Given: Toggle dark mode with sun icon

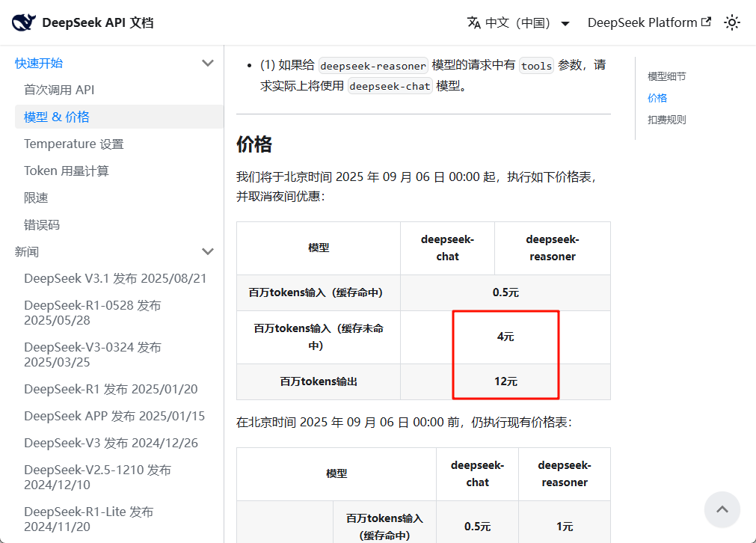Looking at the screenshot, I should (732, 22).
